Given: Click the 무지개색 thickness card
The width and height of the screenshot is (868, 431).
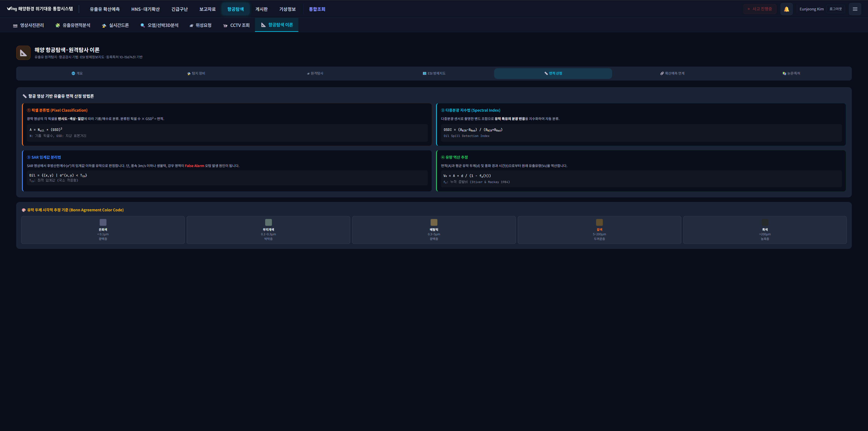Looking at the screenshot, I should point(268,230).
